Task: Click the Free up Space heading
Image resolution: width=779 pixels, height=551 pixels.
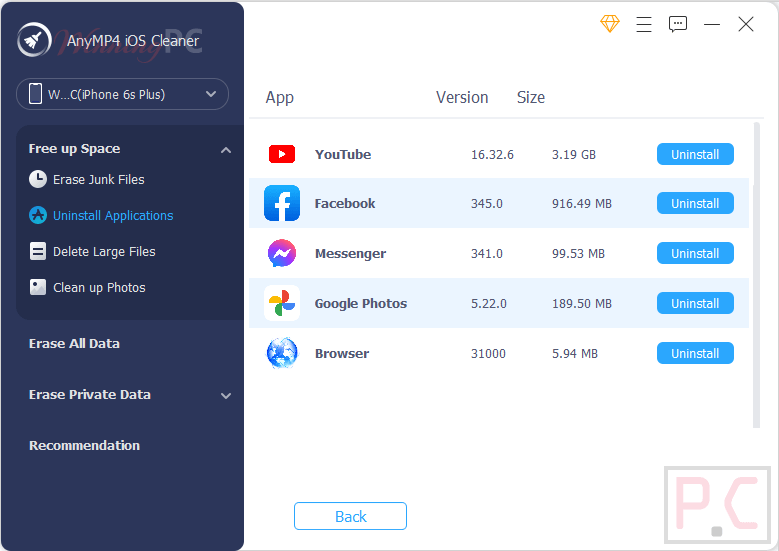Action: point(75,149)
